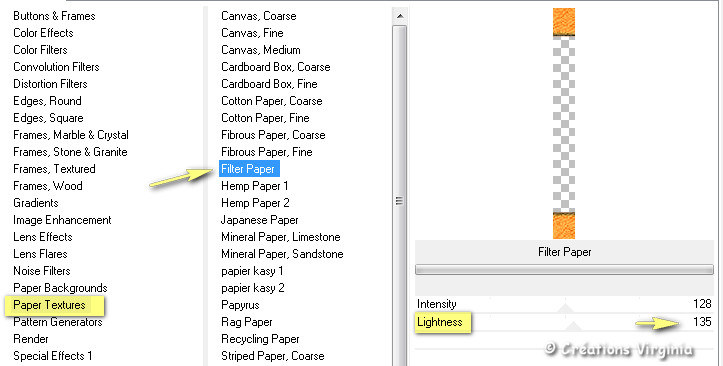Pick the papier kasy 2 filter

click(253, 289)
